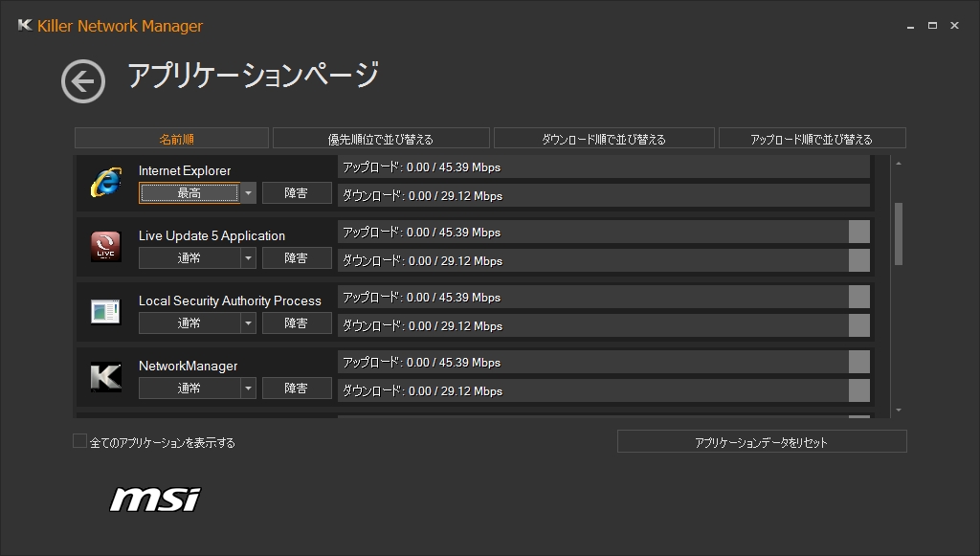This screenshot has height=556, width=980.
Task: Sort by ダウンロード順で並び替える
Action: (x=604, y=139)
